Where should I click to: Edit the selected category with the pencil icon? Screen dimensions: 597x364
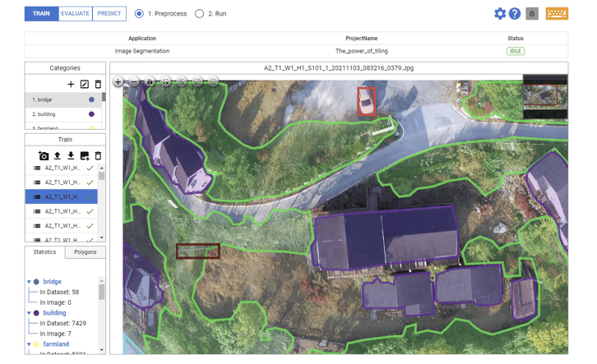85,84
